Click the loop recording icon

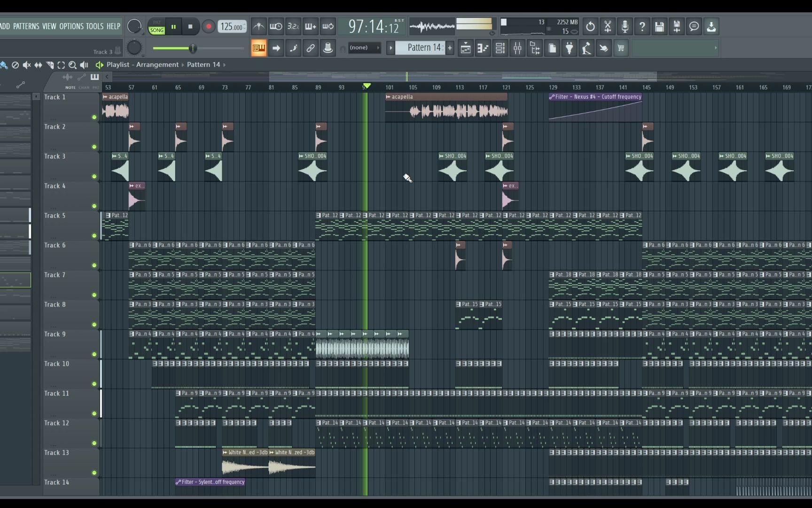(328, 26)
